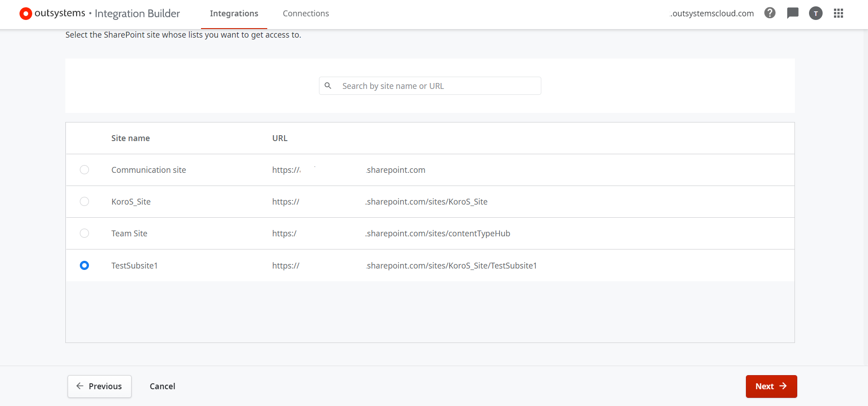
Task: Open the help question mark icon
Action: click(770, 13)
